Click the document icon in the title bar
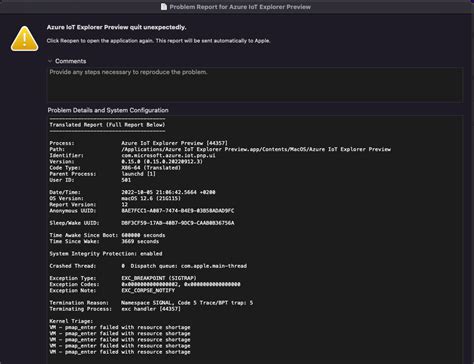The image size is (474, 364). point(164,7)
